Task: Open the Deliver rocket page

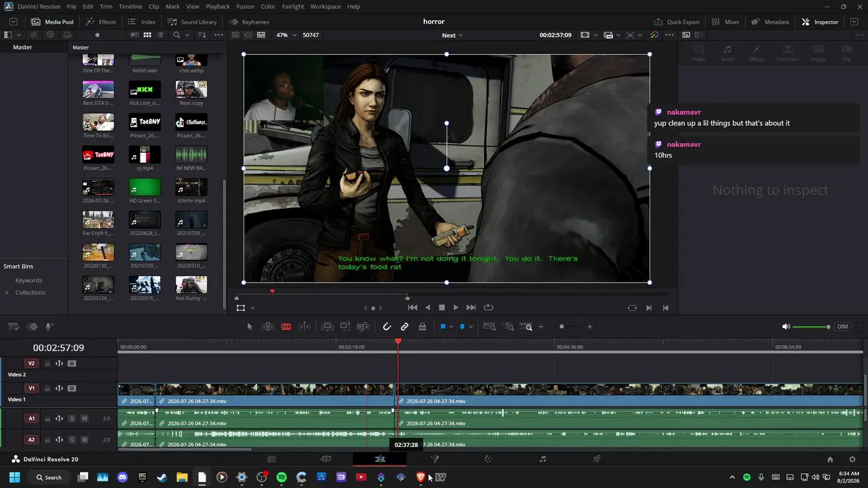Action: coord(597,460)
